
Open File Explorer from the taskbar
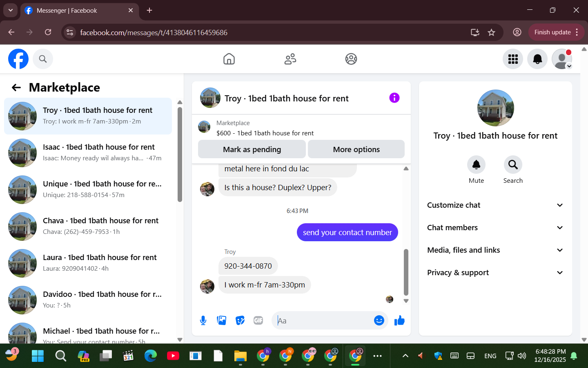tap(241, 356)
